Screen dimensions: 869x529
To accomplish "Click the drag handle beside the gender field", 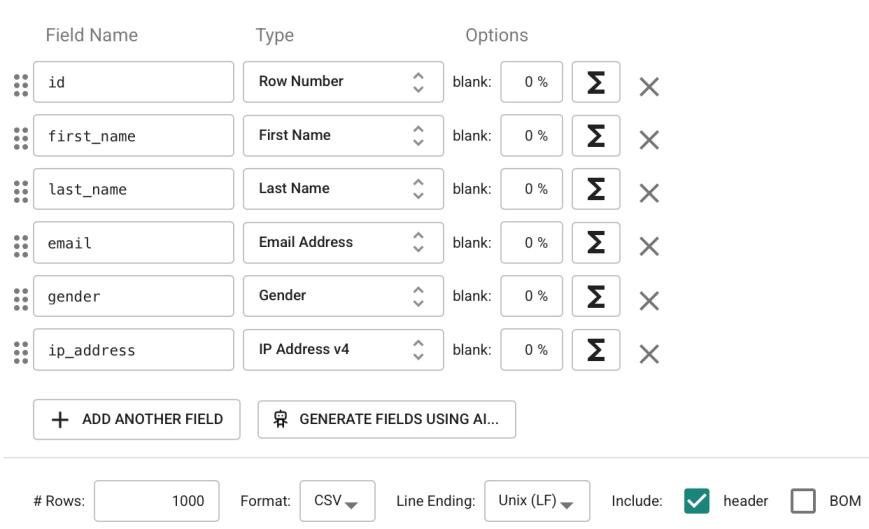I will (x=20, y=299).
